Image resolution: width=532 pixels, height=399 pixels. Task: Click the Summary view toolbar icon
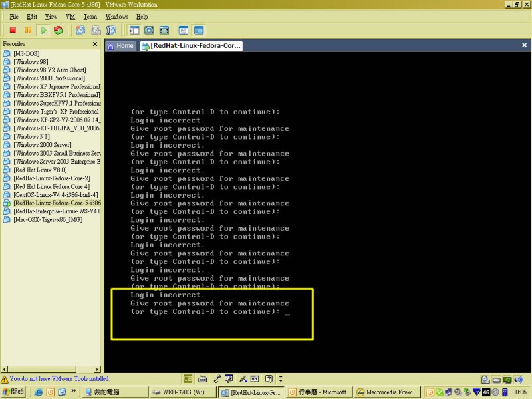(x=184, y=30)
